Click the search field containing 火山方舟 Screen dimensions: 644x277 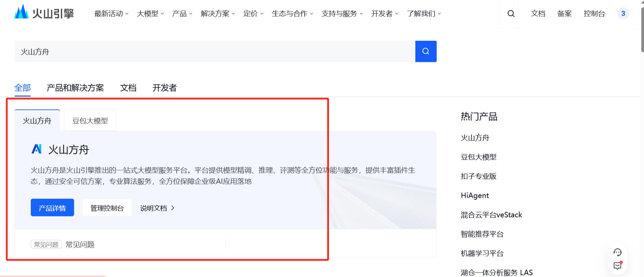(214, 51)
